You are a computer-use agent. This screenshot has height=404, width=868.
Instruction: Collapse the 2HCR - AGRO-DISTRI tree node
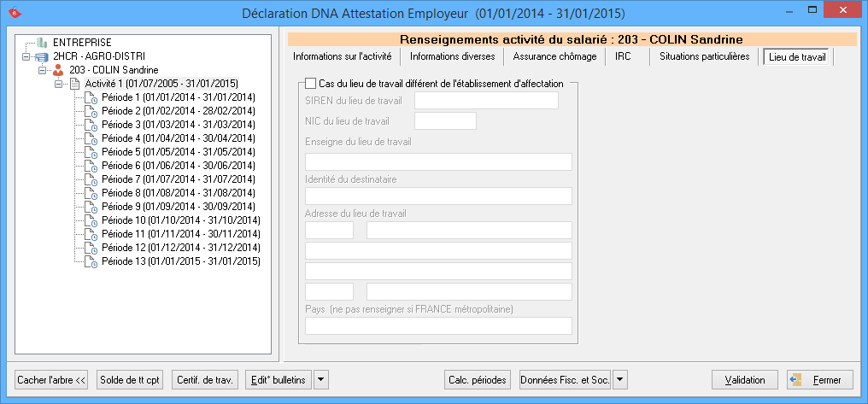coord(26,56)
